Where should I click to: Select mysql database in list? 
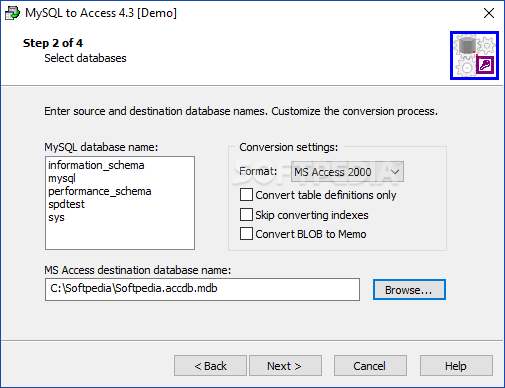tap(62, 178)
